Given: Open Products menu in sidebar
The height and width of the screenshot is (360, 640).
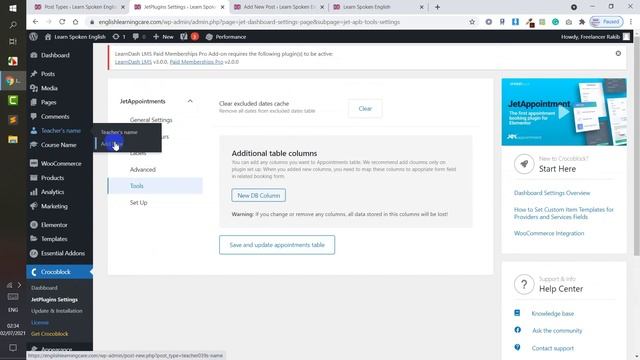Looking at the screenshot, I should coord(52,178).
